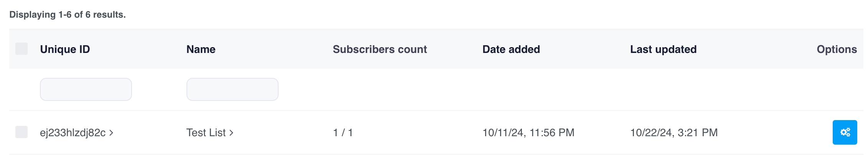Image resolution: width=868 pixels, height=155 pixels.
Task: Click chevron arrow beside ej233hlzdj82c
Action: (x=111, y=133)
